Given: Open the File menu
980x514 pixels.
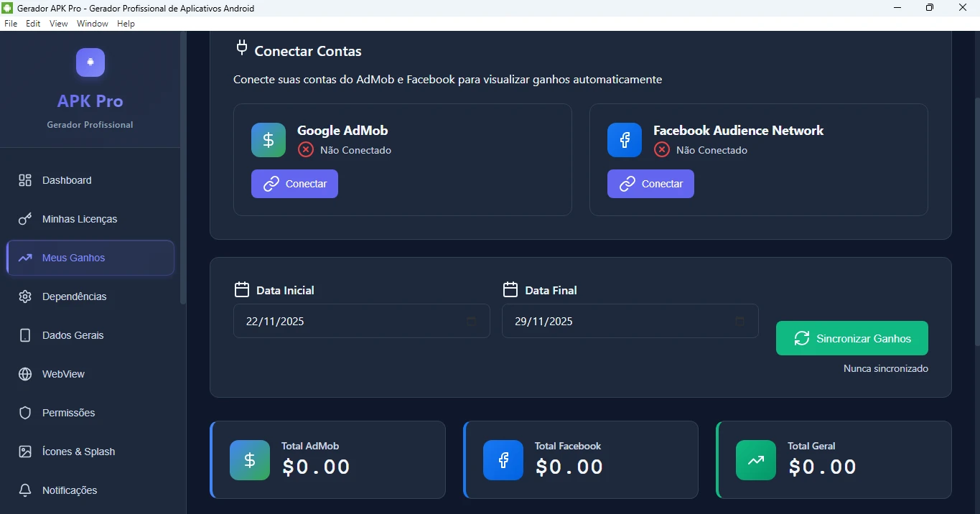Looking at the screenshot, I should (11, 24).
